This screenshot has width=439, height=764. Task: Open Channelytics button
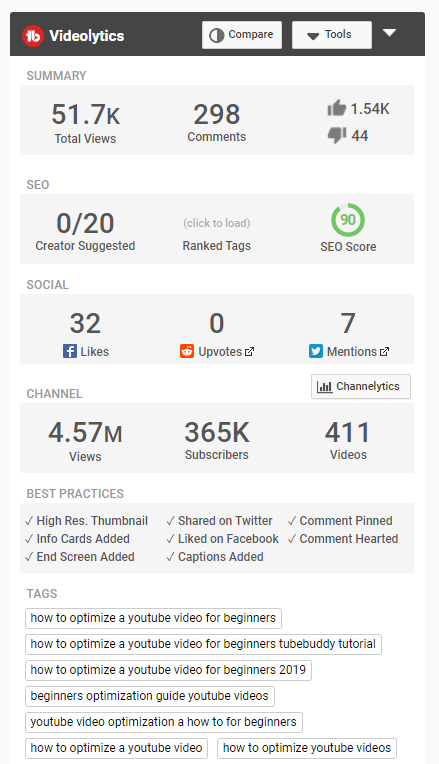click(x=361, y=386)
